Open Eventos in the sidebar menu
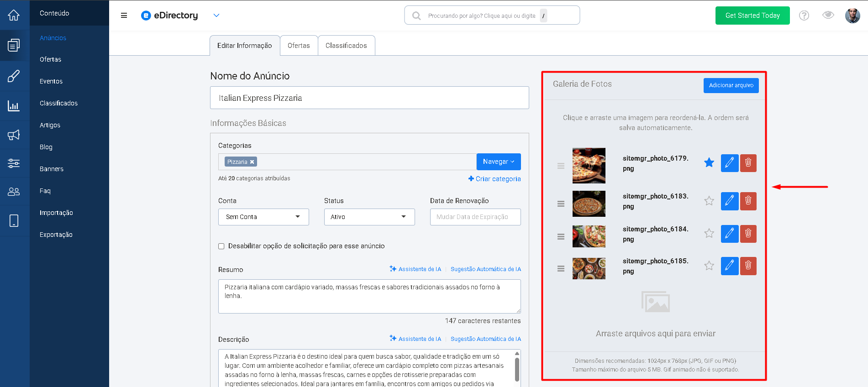The width and height of the screenshot is (868, 387). [51, 81]
